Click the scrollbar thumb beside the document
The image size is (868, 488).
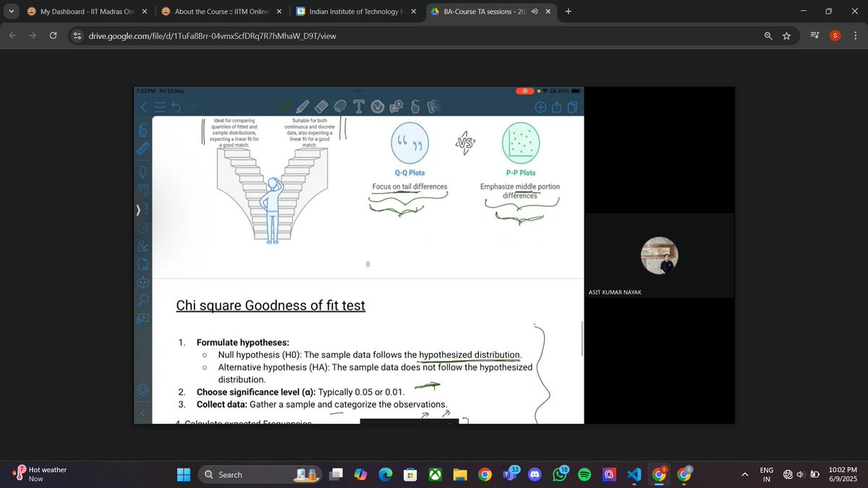point(582,338)
